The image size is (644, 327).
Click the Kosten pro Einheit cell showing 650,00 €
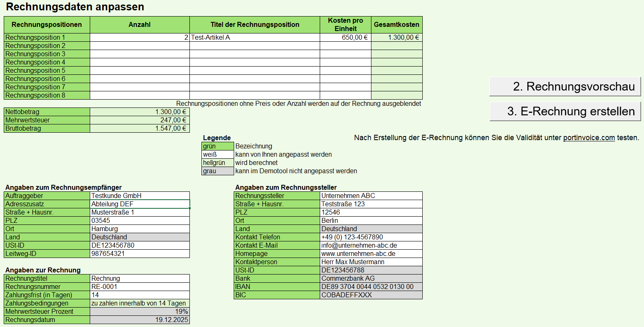[346, 37]
